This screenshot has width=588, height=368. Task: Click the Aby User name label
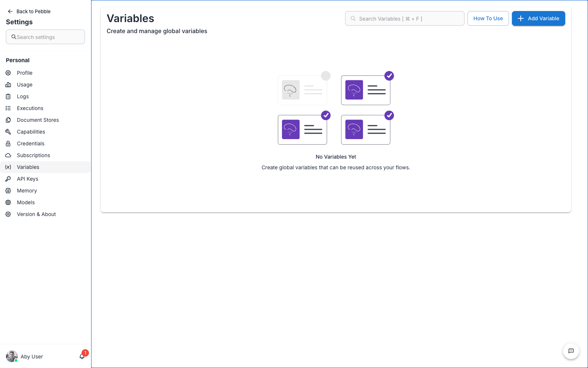click(x=32, y=357)
